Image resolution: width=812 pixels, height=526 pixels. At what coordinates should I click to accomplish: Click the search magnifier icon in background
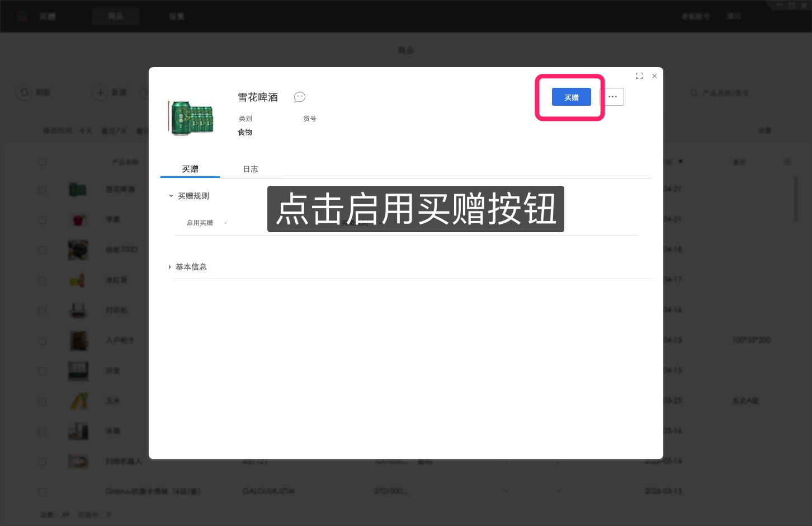point(694,93)
